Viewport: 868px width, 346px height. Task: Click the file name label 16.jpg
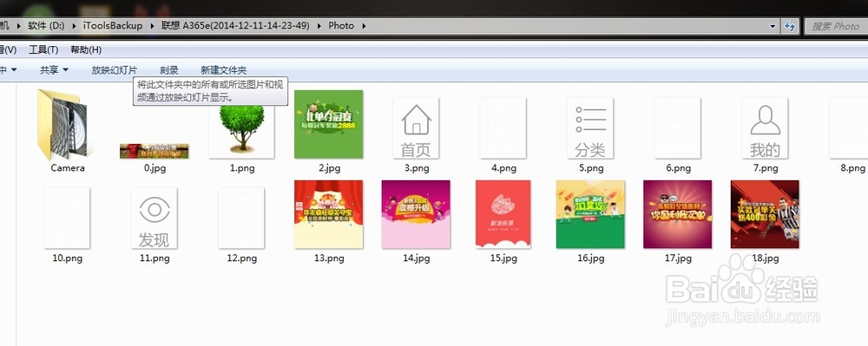pyautogui.click(x=590, y=258)
